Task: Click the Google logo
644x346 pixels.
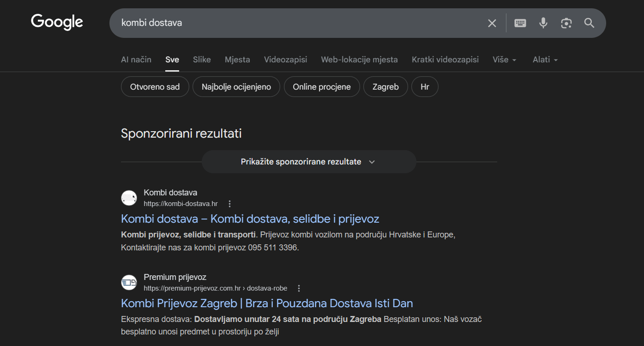Action: pyautogui.click(x=57, y=22)
